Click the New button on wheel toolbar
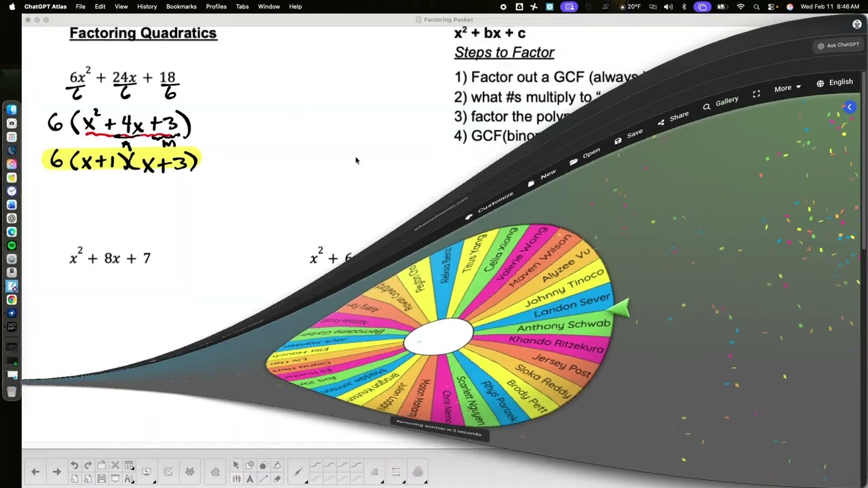 click(x=542, y=178)
